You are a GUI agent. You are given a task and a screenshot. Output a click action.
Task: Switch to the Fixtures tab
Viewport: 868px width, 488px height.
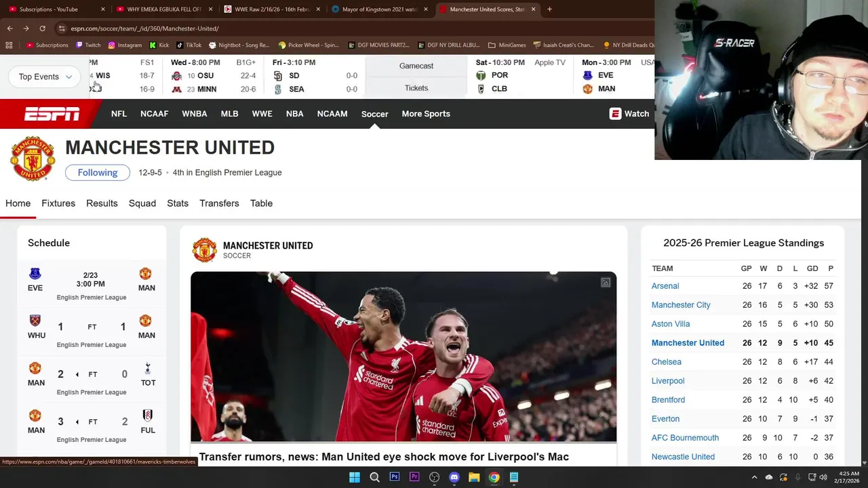coord(58,203)
